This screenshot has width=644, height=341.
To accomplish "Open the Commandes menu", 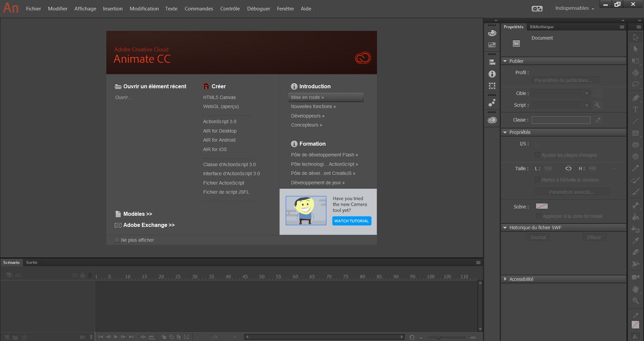I will [x=199, y=9].
